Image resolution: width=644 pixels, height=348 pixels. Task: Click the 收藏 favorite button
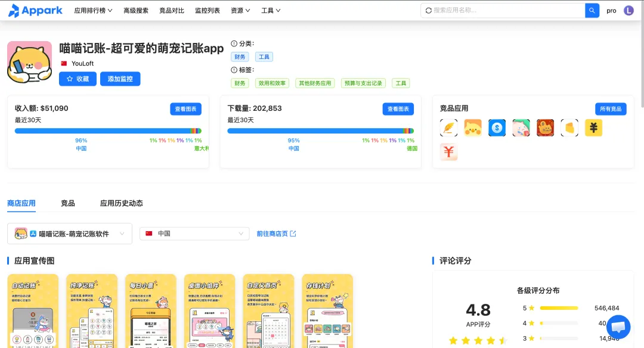click(78, 79)
